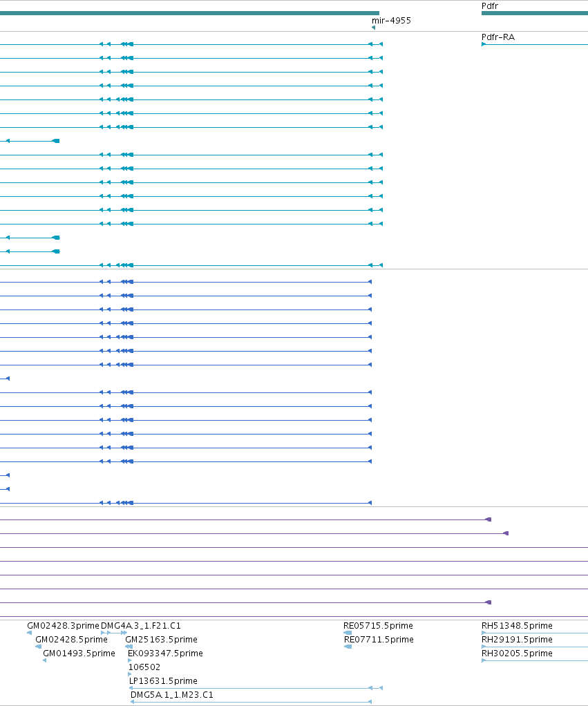Select the LP13631.5prime label
588x706 pixels.
point(163,681)
